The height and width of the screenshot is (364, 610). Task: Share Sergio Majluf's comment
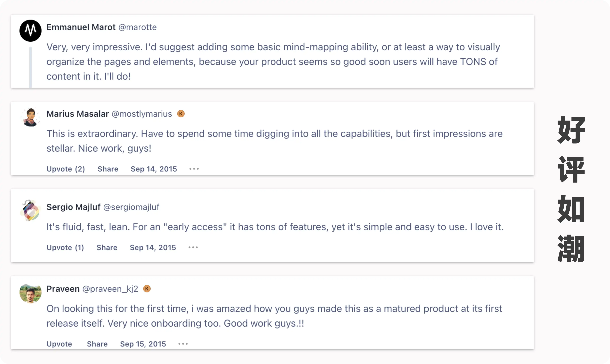pos(107,247)
